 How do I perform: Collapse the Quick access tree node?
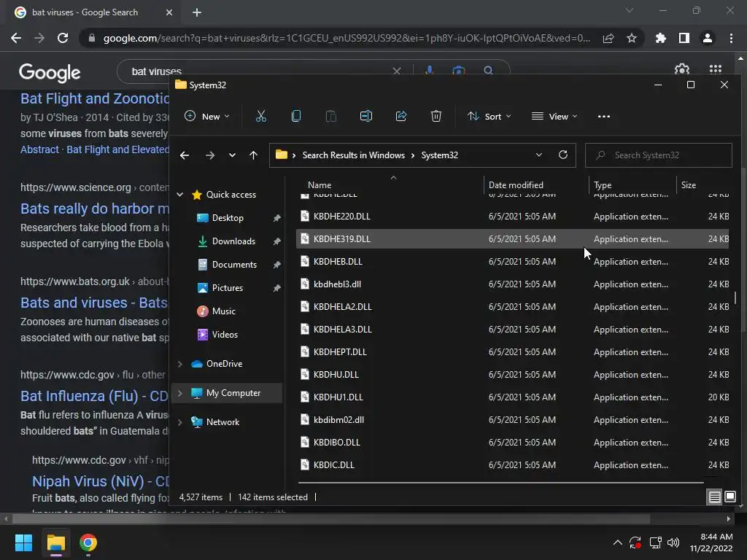click(x=180, y=194)
